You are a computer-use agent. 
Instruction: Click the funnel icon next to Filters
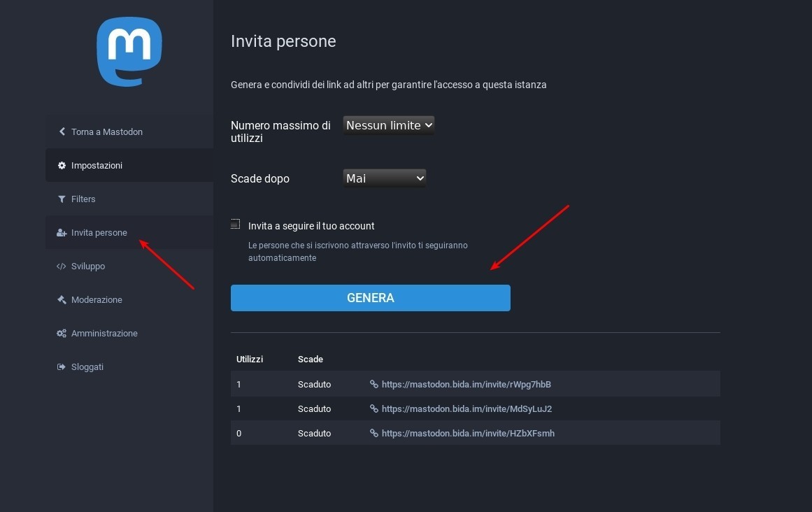(62, 199)
